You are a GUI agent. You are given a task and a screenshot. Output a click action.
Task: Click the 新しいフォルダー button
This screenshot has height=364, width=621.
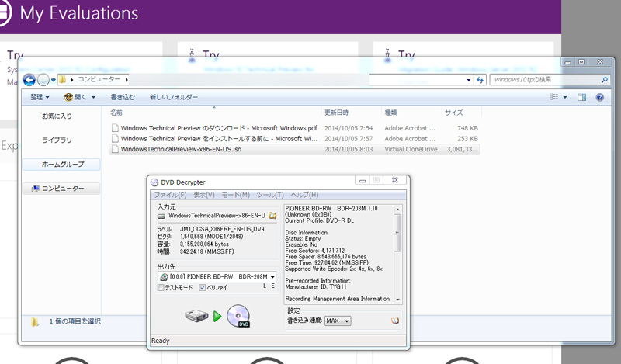pyautogui.click(x=173, y=97)
